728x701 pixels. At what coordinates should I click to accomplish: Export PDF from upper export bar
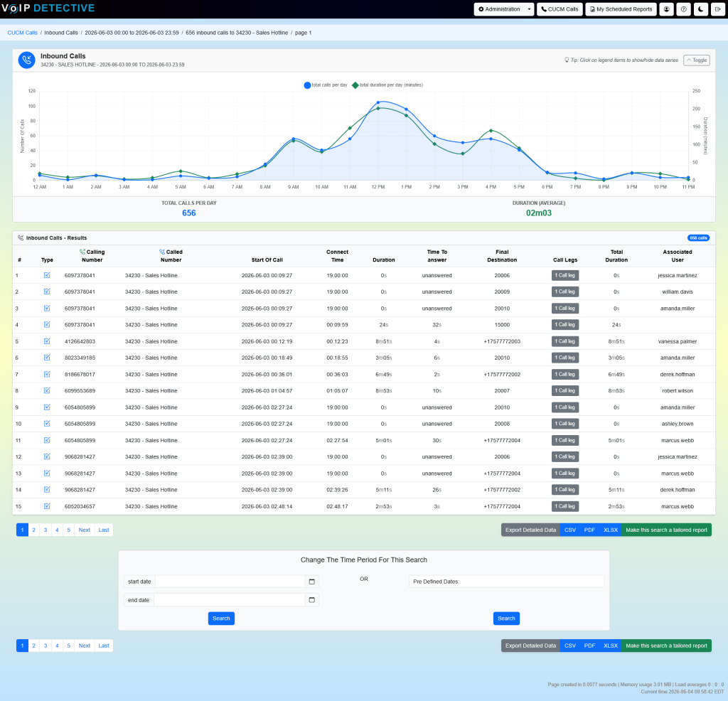tap(589, 530)
